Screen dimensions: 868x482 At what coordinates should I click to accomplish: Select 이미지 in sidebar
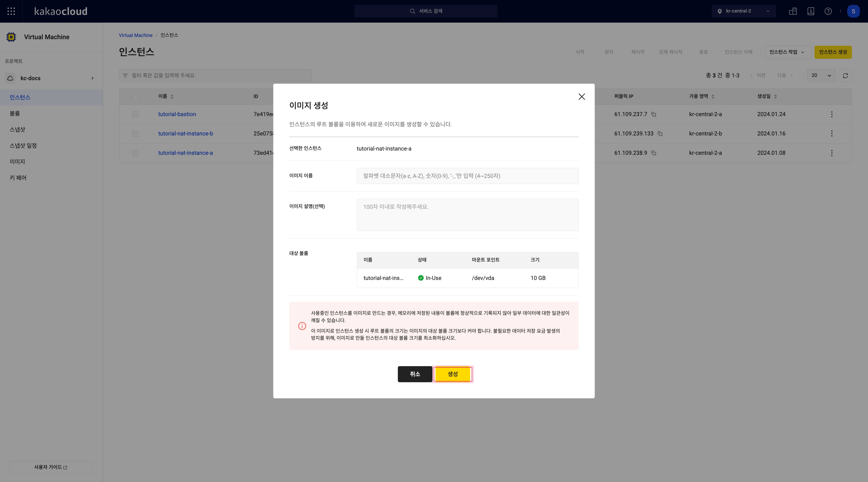click(51, 162)
